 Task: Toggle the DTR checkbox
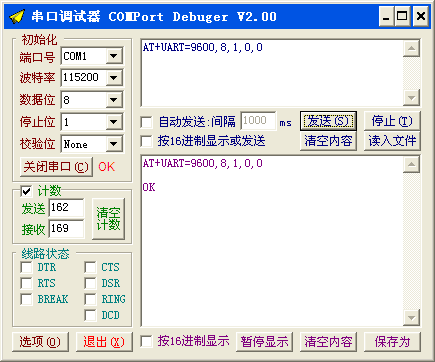pos(26,267)
